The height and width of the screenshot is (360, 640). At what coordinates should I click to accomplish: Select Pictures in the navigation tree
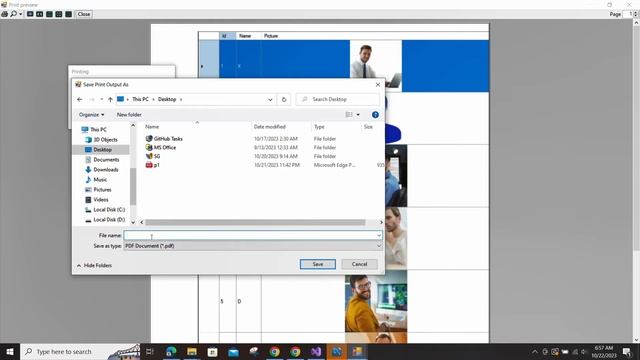(102, 190)
